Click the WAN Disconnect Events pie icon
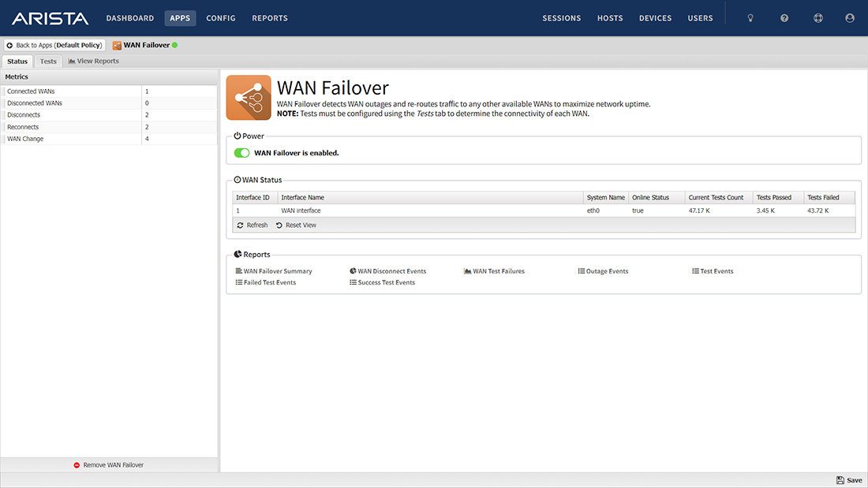Viewport: 868px width, 488px height. (x=353, y=271)
